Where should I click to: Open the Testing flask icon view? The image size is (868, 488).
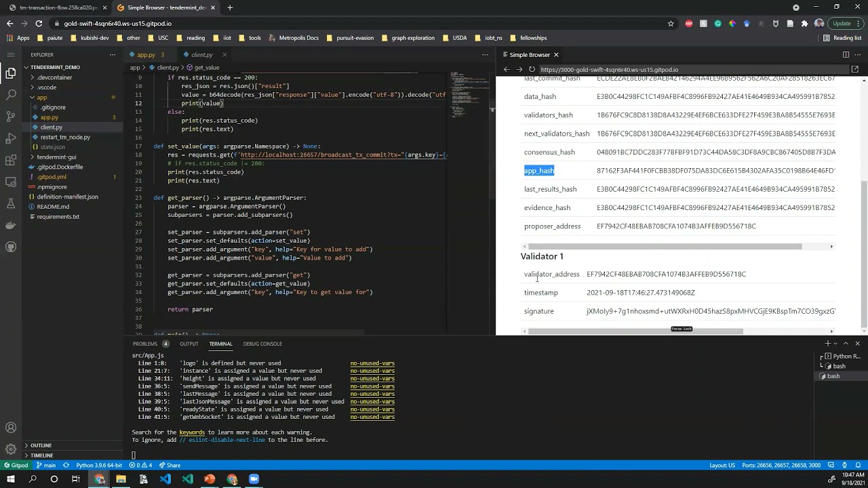tap(11, 203)
